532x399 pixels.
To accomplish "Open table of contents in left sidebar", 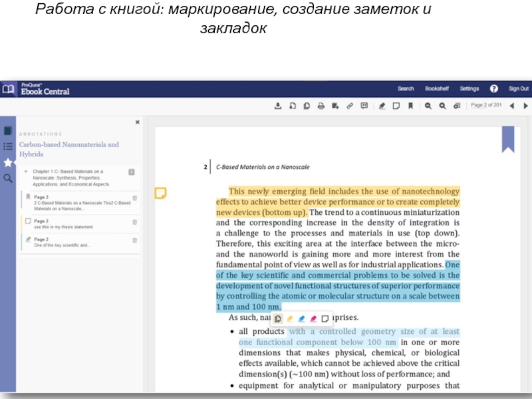I will click(8, 146).
